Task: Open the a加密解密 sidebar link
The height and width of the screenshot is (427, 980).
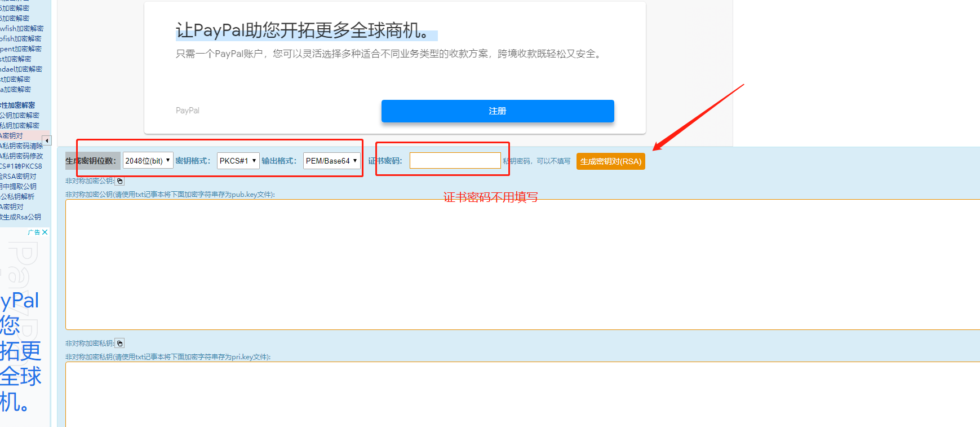Action: 15,89
